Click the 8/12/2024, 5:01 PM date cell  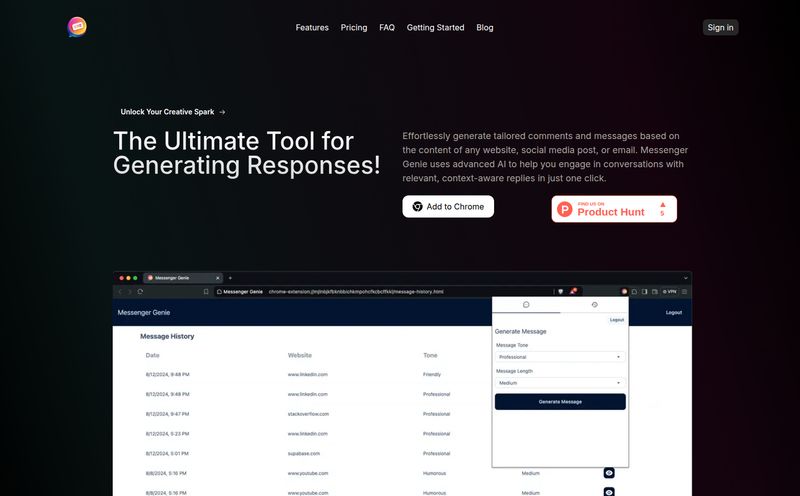click(167, 454)
